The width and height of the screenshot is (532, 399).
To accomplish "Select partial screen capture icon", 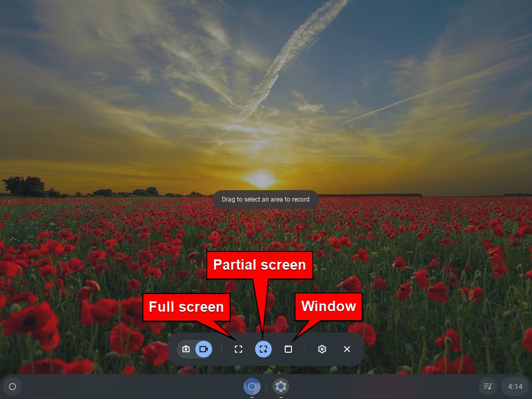I will point(263,349).
